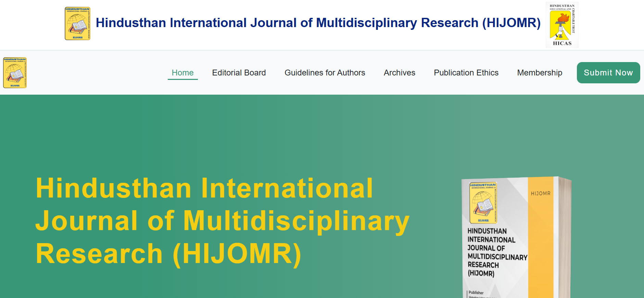Click the journal title printed on the book cover
The image size is (644, 298).
(x=496, y=252)
